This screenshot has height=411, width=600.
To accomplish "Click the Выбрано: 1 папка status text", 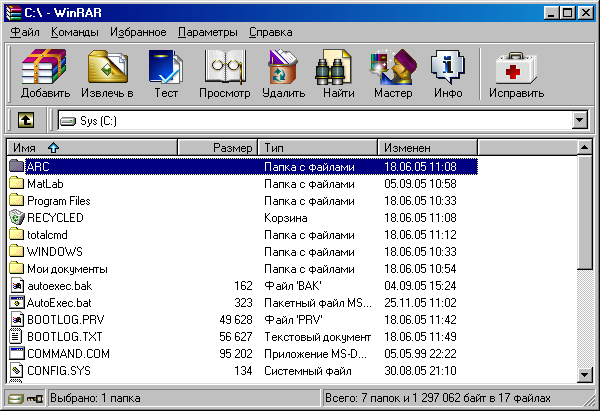I will pos(95,398).
